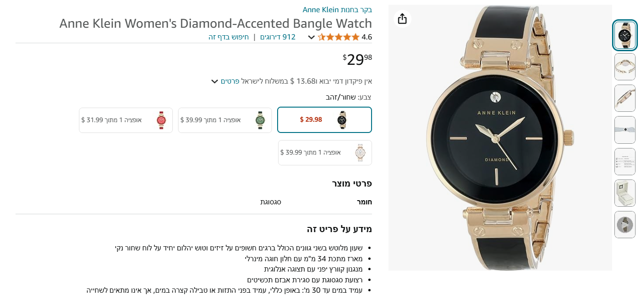Open the פרטים shipping details link
This screenshot has height=304, width=644.
pos(230,81)
